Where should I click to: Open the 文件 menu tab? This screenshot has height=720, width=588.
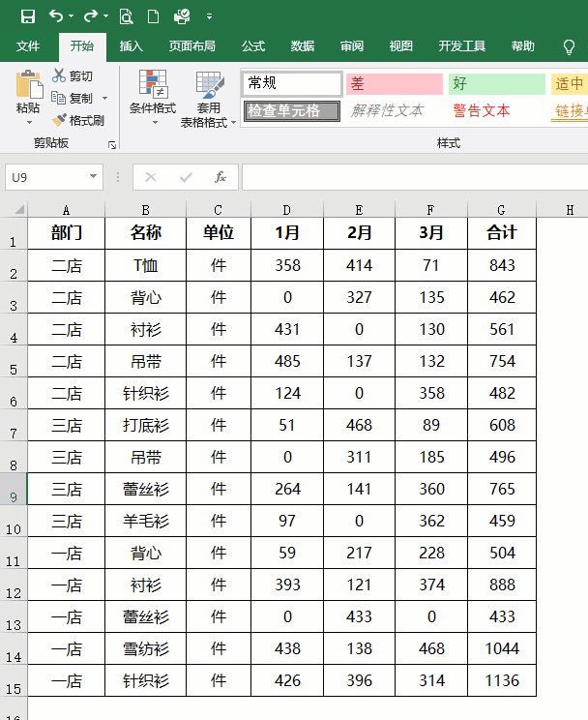click(28, 45)
